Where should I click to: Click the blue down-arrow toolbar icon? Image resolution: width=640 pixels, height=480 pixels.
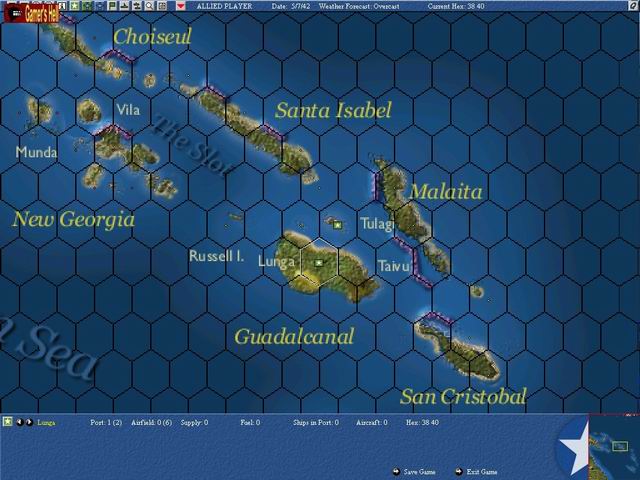pyautogui.click(x=100, y=6)
